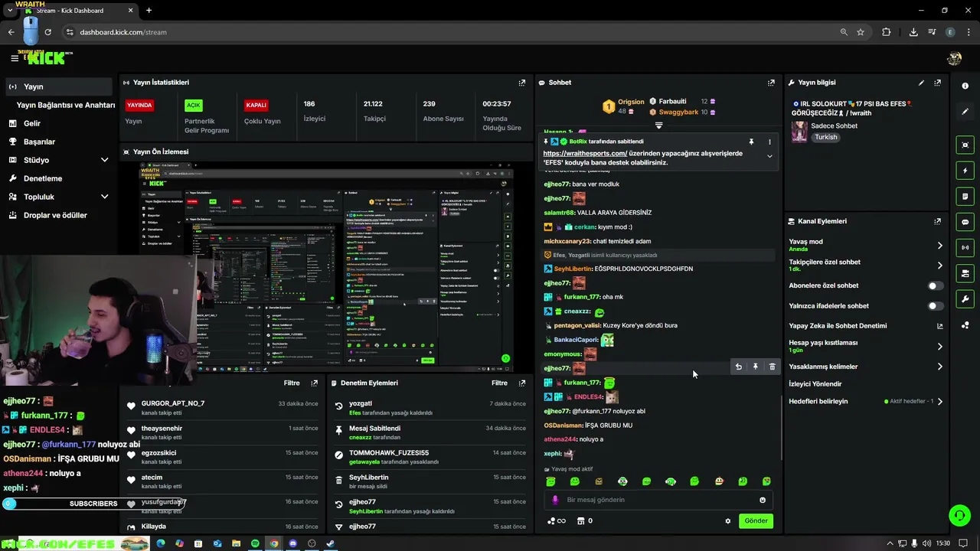The image size is (980, 551).
Task: Pop out the Yayın bilgisi panel
Action: pyautogui.click(x=937, y=83)
